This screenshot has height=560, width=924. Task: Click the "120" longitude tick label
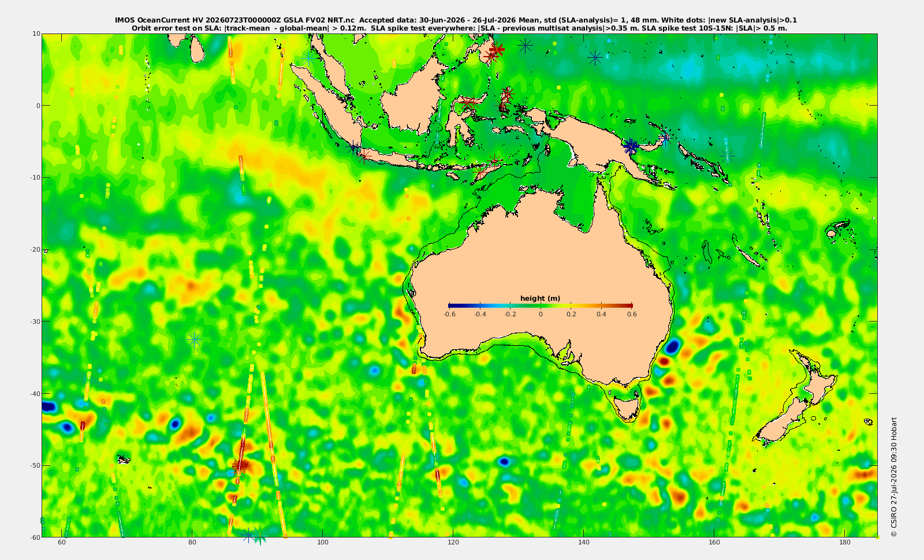(453, 543)
